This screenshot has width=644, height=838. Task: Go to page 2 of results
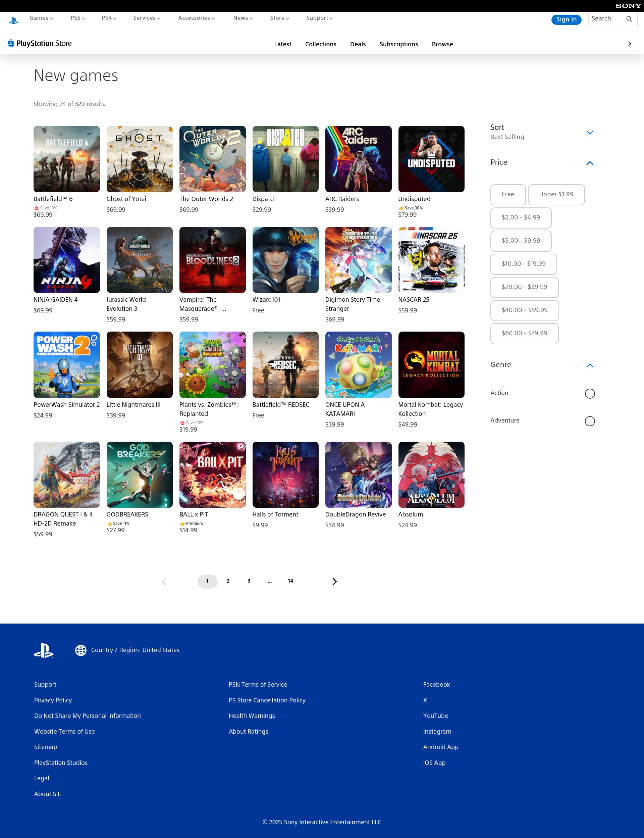(228, 581)
